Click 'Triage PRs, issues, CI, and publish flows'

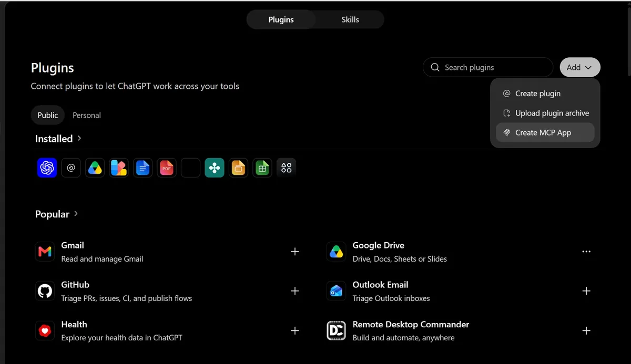pos(127,298)
